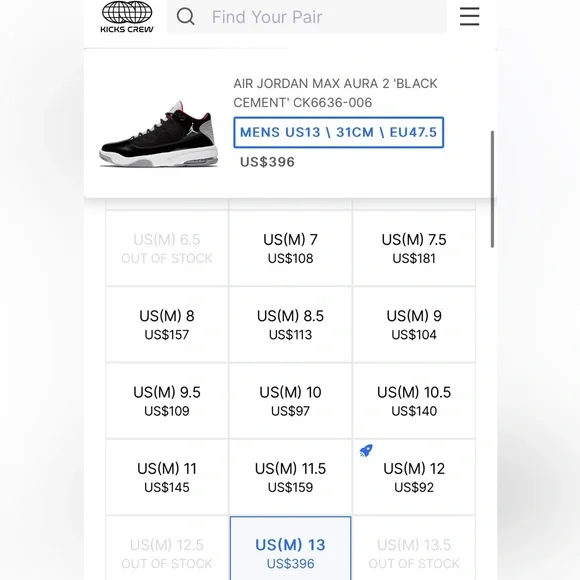Click the selected US(M) 13 size tile
Image resolution: width=580 pixels, height=580 pixels.
290,548
